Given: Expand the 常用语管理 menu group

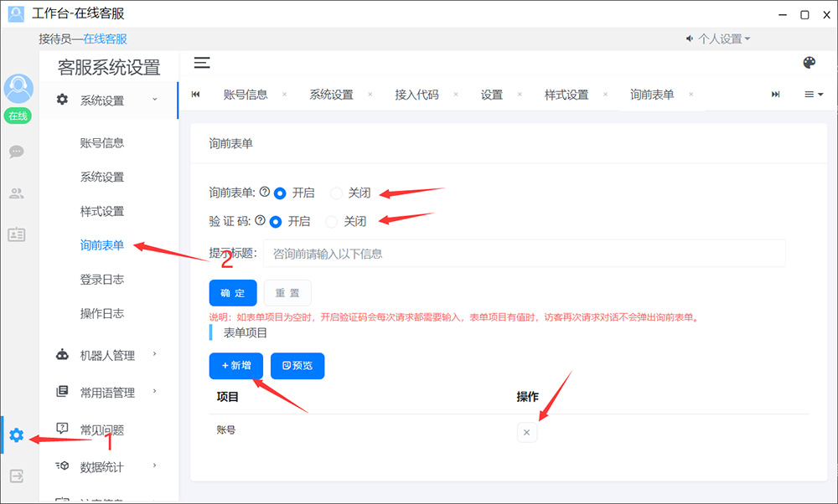Looking at the screenshot, I should (x=107, y=392).
